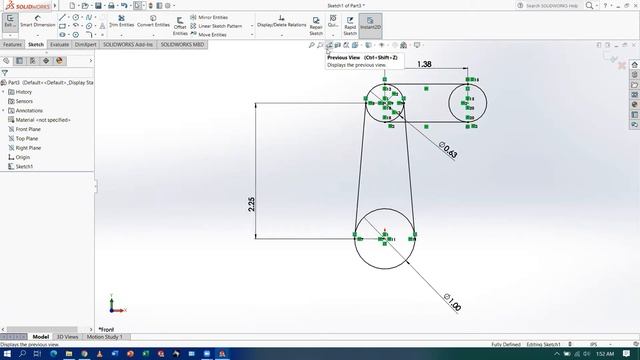640x360 pixels.
Task: Click Display/Delete Relations tool
Action: (x=281, y=21)
